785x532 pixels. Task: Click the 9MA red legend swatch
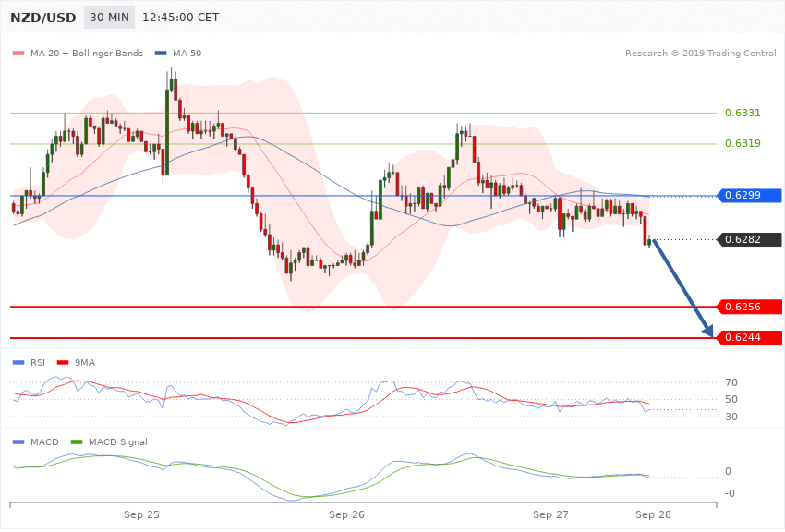pos(63,363)
